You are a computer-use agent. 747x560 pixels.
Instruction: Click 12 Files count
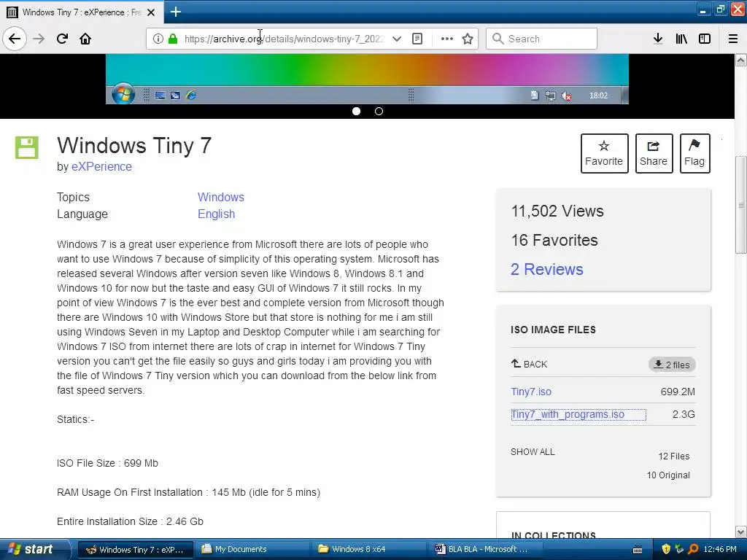tap(673, 456)
